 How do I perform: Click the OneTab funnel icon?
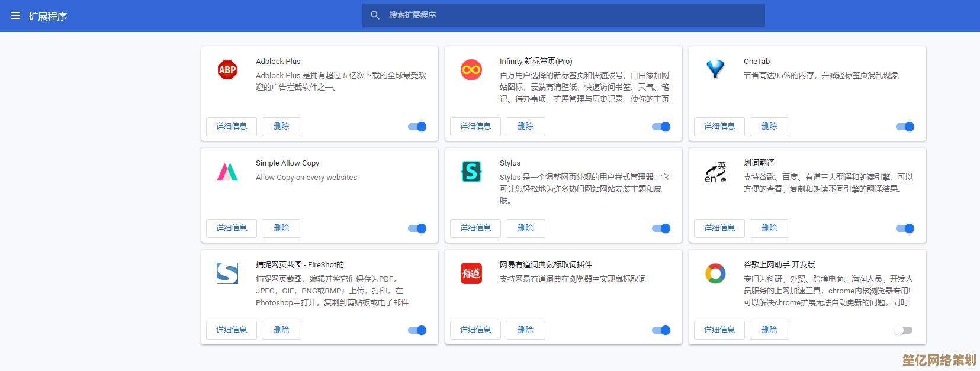click(715, 70)
